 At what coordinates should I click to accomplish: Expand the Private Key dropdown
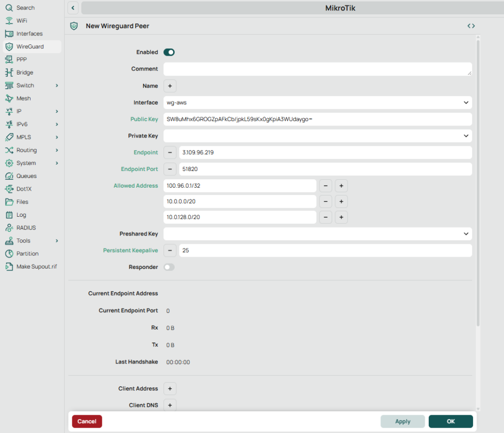tap(317, 135)
